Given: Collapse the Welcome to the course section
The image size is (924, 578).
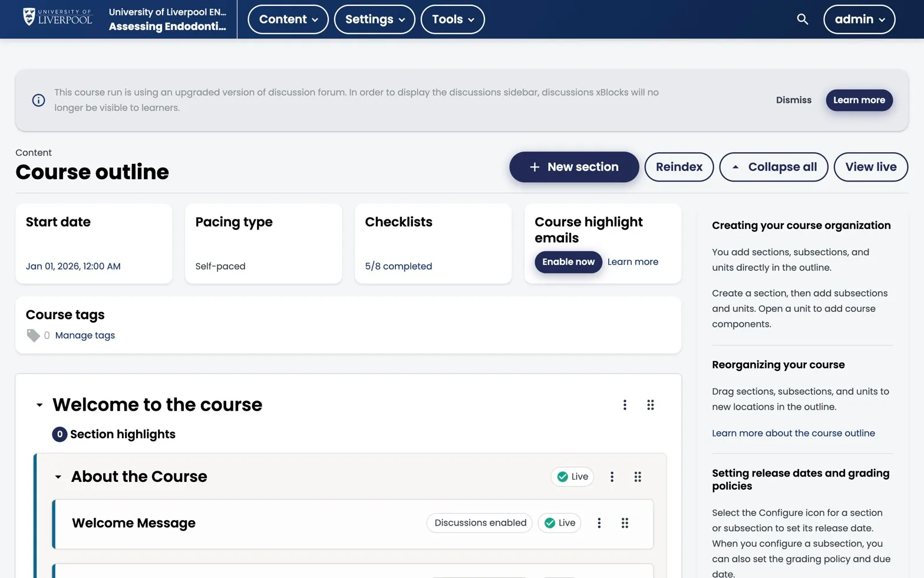Looking at the screenshot, I should (x=39, y=405).
